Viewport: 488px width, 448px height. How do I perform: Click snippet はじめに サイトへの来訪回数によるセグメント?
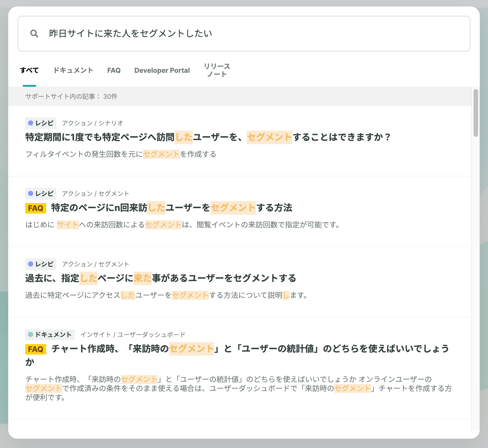point(183,225)
